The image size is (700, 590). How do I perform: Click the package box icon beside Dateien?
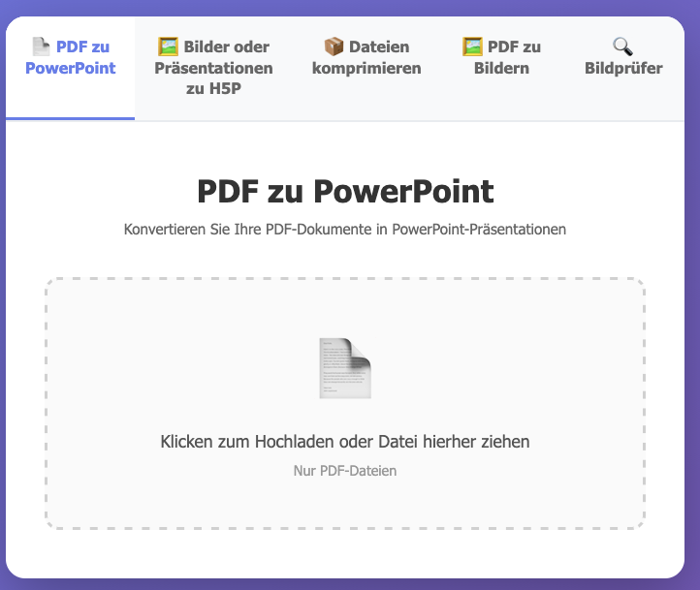click(334, 46)
